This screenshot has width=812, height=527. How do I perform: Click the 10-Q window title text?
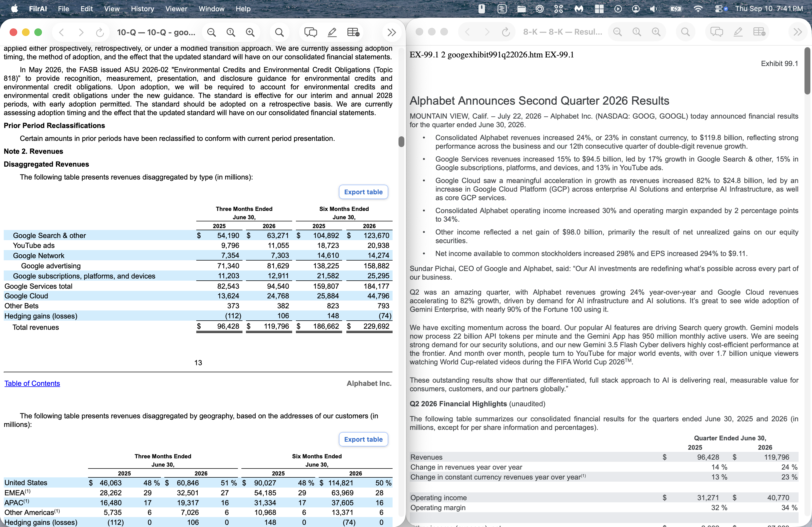[156, 32]
